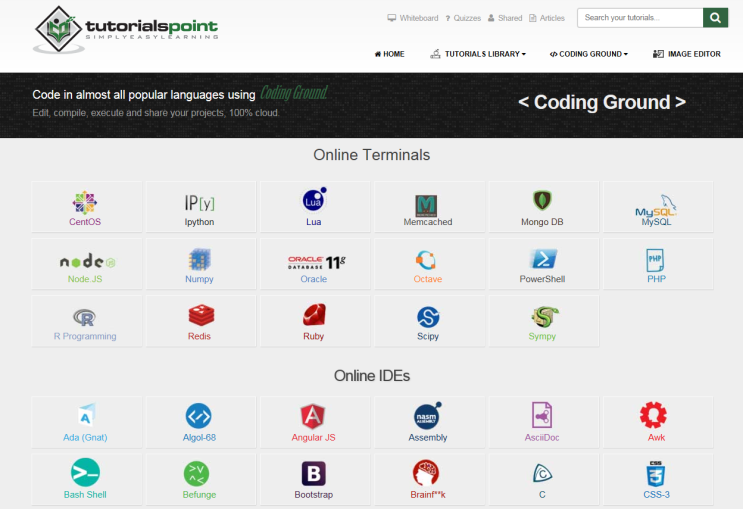
Task: Click the green 'Coding Ground' script text
Action: point(294,92)
